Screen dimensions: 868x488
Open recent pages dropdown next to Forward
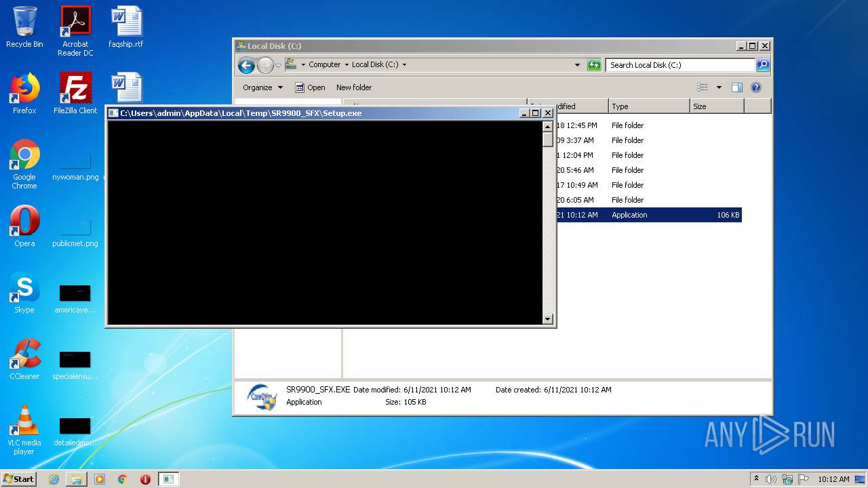pos(278,65)
